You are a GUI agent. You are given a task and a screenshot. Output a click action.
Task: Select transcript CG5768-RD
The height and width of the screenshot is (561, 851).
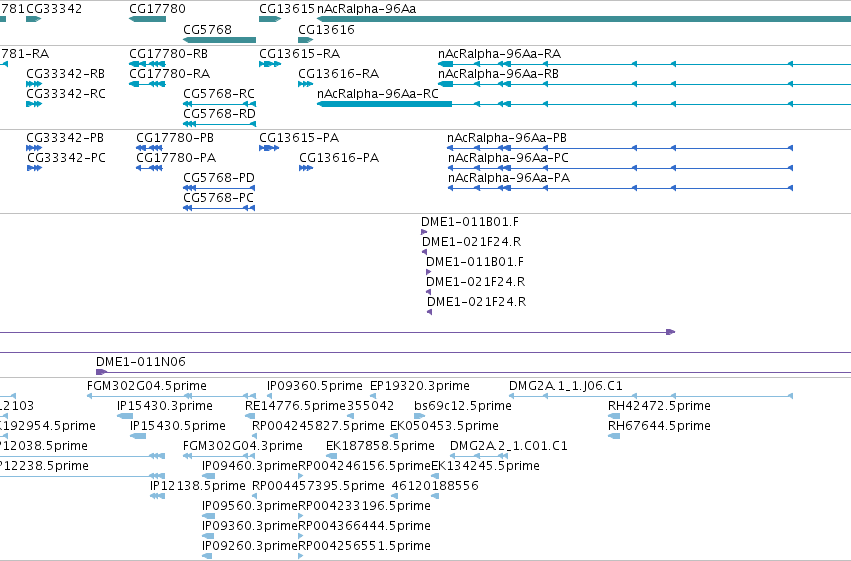pyautogui.click(x=219, y=114)
